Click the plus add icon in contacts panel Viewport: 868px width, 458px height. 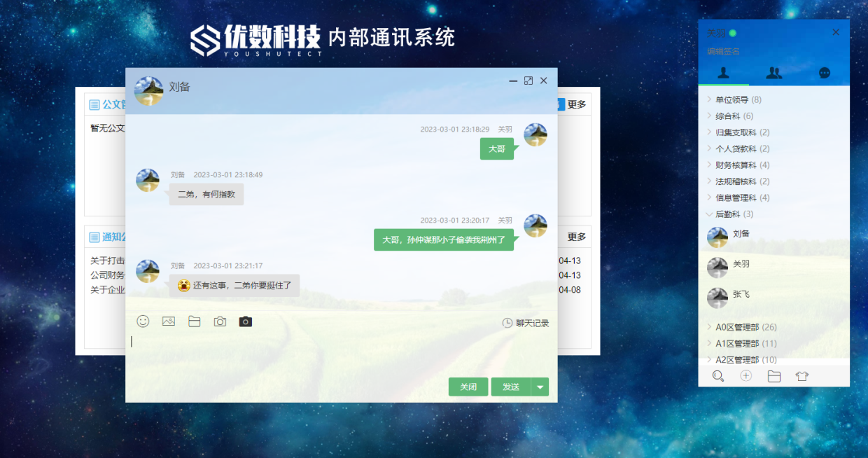pos(746,376)
